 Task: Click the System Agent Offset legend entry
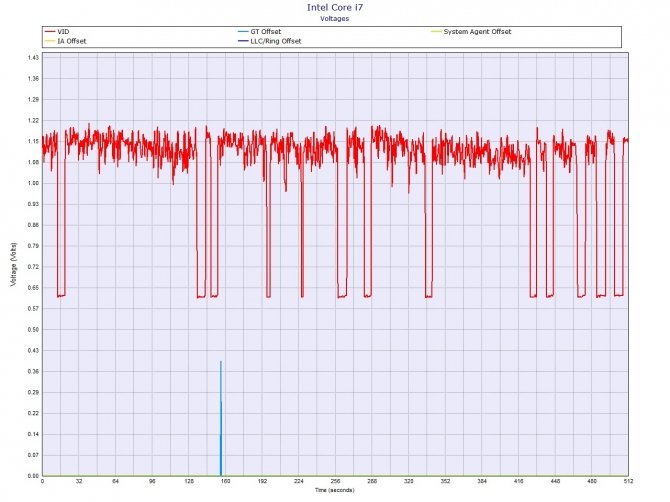tap(471, 32)
